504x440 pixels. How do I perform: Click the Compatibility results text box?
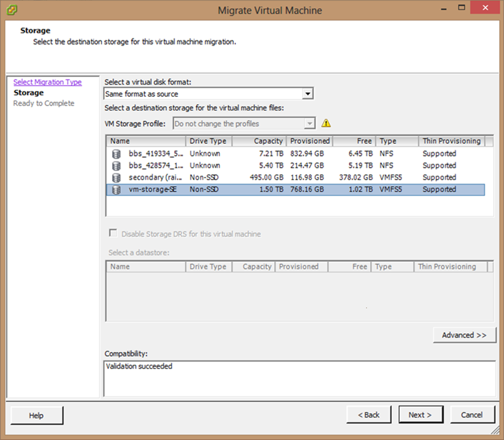tap(299, 378)
